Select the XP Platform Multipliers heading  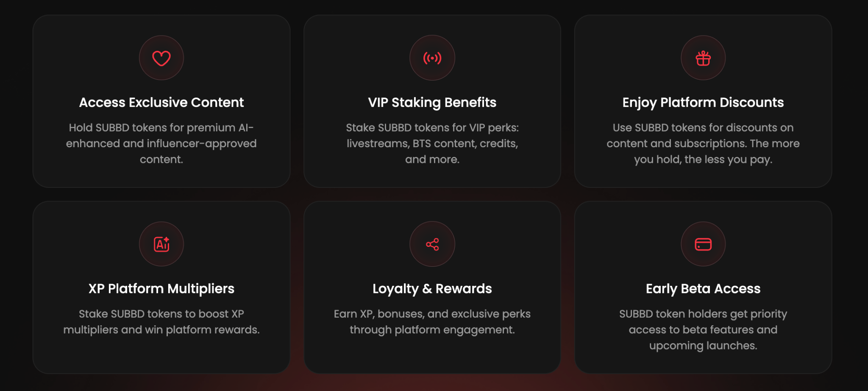[x=161, y=289]
